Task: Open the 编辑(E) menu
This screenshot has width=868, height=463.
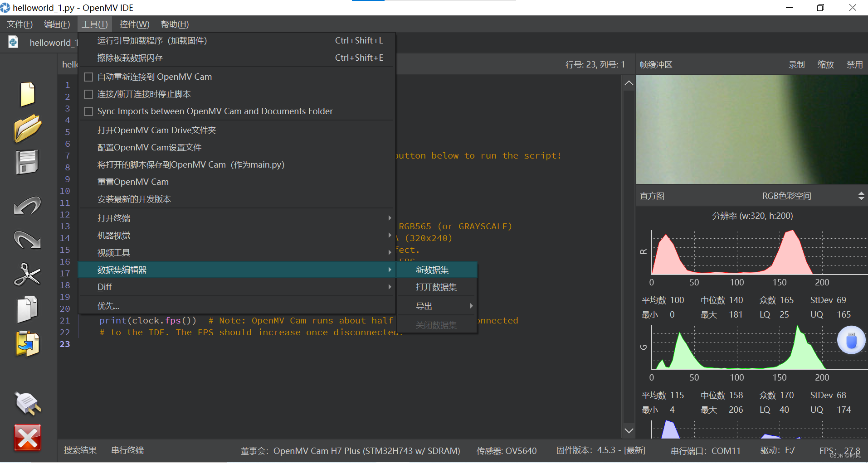Action: coord(57,24)
